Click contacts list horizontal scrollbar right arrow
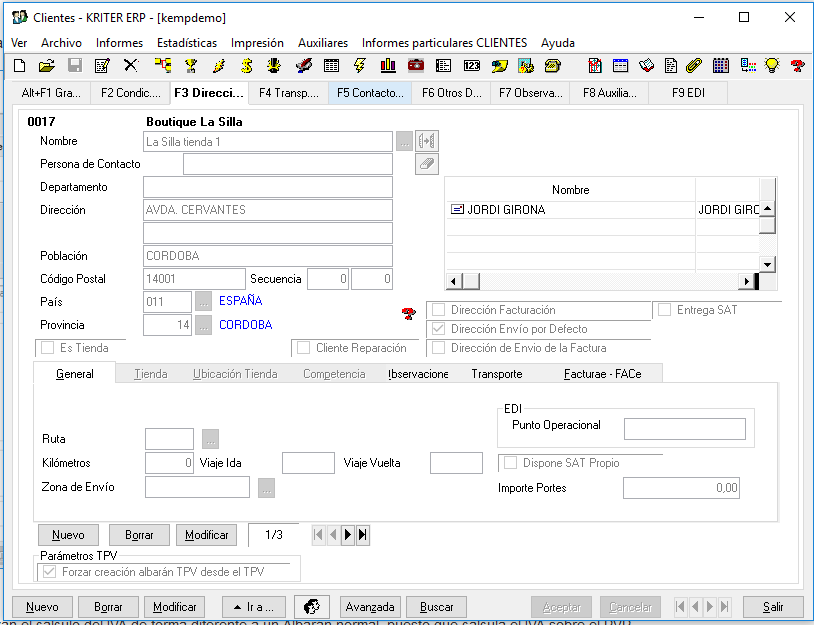 [746, 281]
